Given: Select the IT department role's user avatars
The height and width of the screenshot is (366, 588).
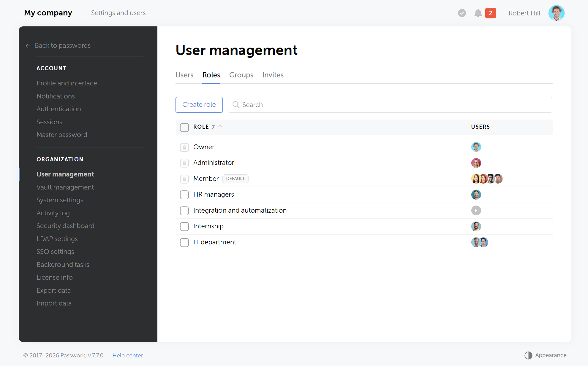Looking at the screenshot, I should pyautogui.click(x=480, y=242).
